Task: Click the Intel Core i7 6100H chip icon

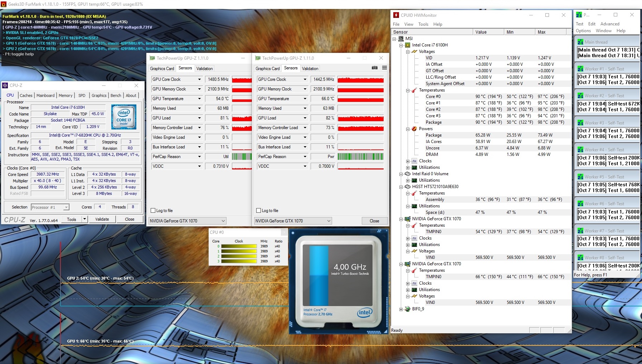Action: [408, 45]
